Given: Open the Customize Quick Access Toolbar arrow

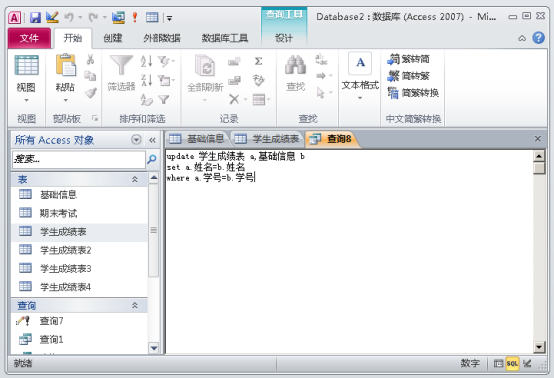Looking at the screenshot, I should [170, 18].
